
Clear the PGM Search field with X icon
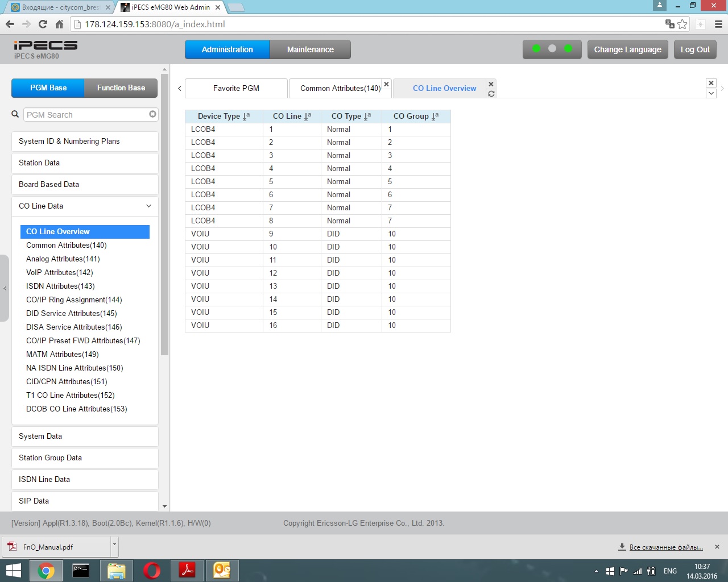[x=152, y=114]
